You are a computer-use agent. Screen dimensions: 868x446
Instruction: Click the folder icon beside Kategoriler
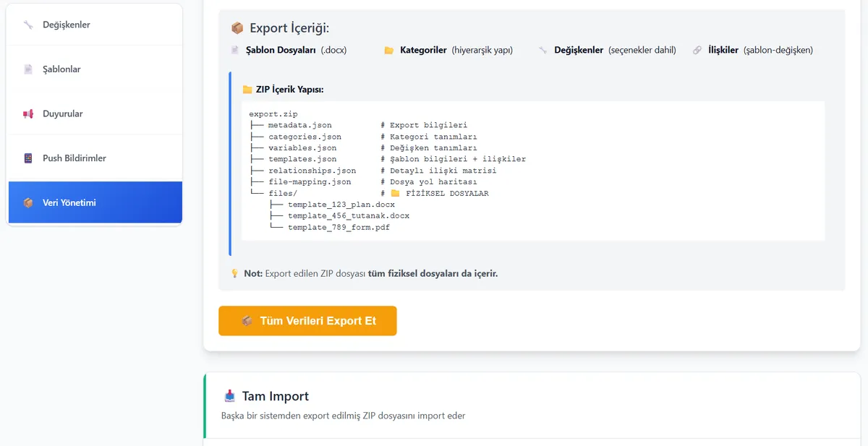388,51
